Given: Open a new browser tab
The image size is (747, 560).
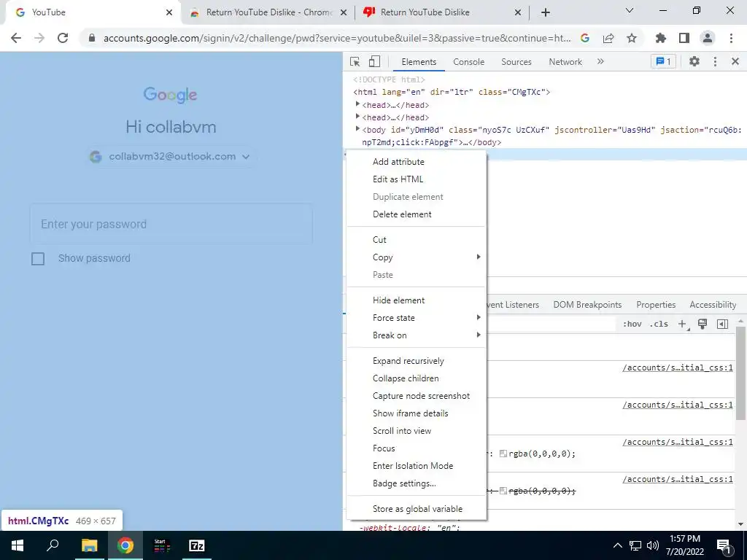Looking at the screenshot, I should pyautogui.click(x=546, y=12).
